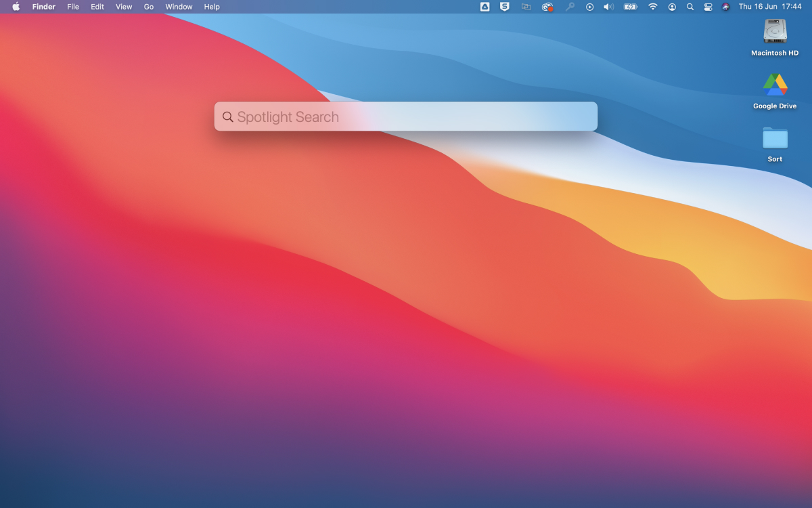Open the Go menu
812x508 pixels.
click(x=149, y=7)
